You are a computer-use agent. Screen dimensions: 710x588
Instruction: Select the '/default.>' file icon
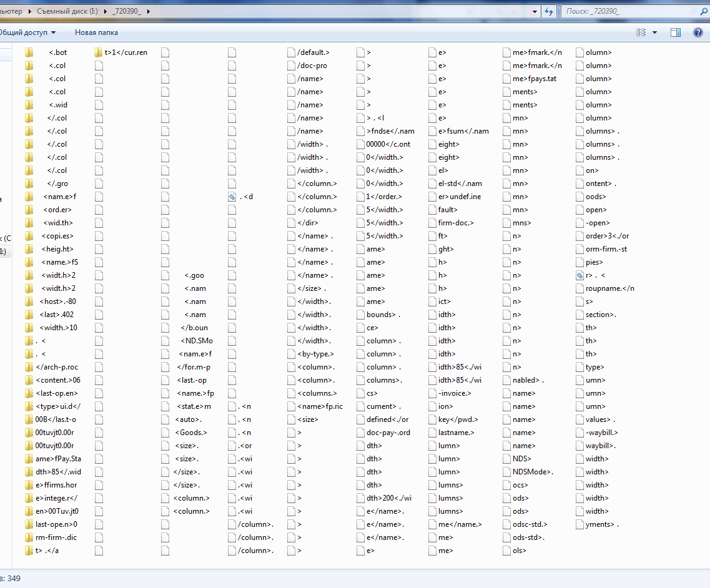[291, 52]
